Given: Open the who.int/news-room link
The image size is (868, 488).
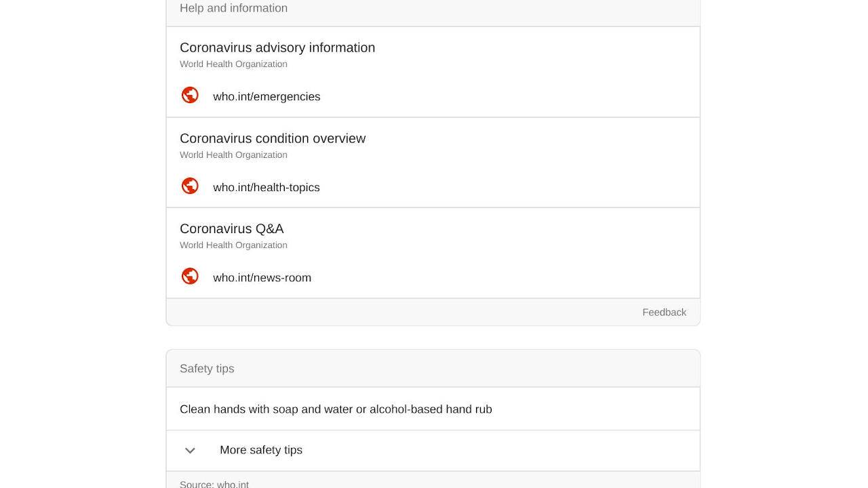Looking at the screenshot, I should click(262, 277).
